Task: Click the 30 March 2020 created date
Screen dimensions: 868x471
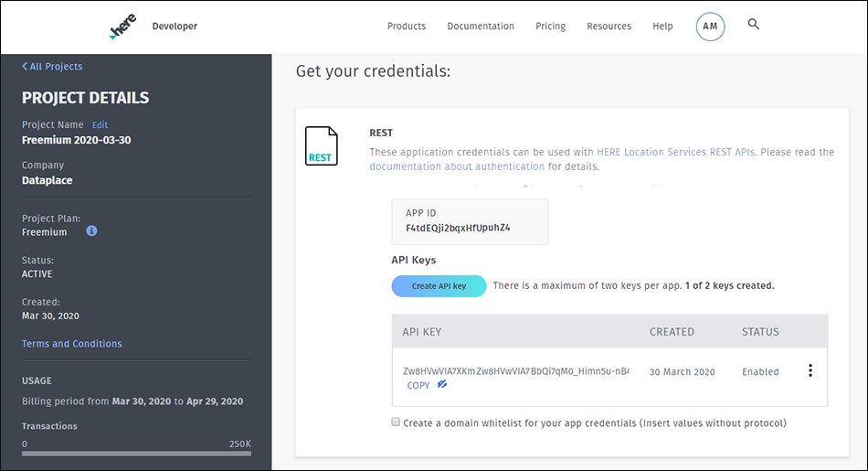Action: coord(682,372)
